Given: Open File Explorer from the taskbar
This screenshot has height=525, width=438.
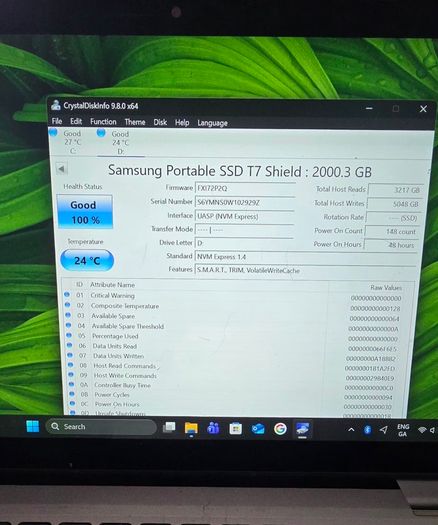Looking at the screenshot, I should tap(191, 428).
